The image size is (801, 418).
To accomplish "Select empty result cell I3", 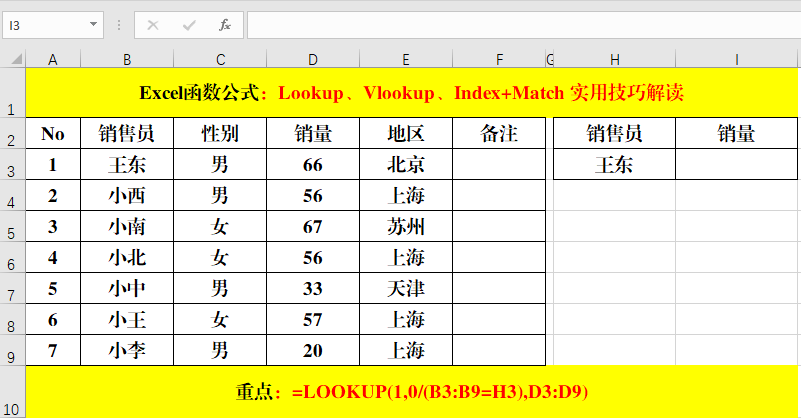I will click(x=736, y=165).
